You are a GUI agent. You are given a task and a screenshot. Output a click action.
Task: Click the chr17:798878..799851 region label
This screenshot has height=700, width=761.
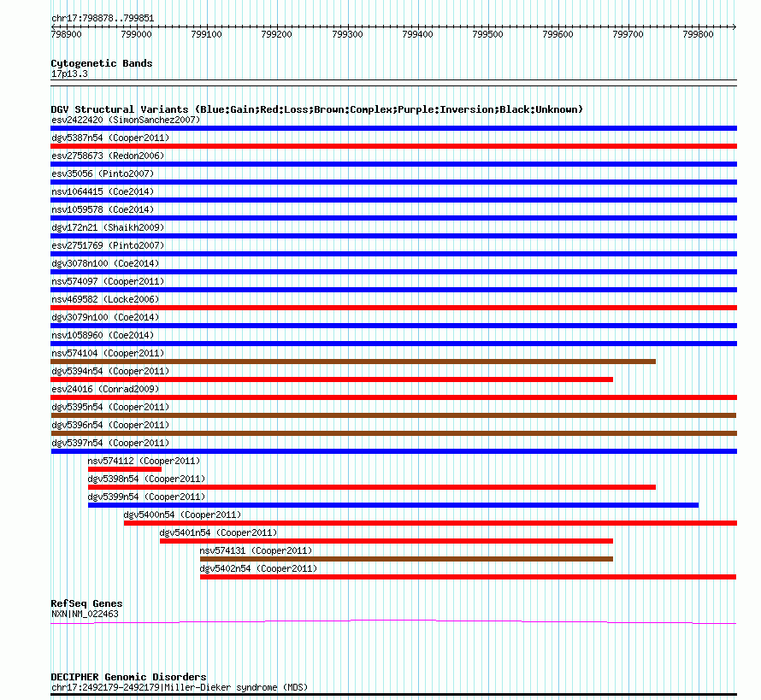tap(103, 19)
